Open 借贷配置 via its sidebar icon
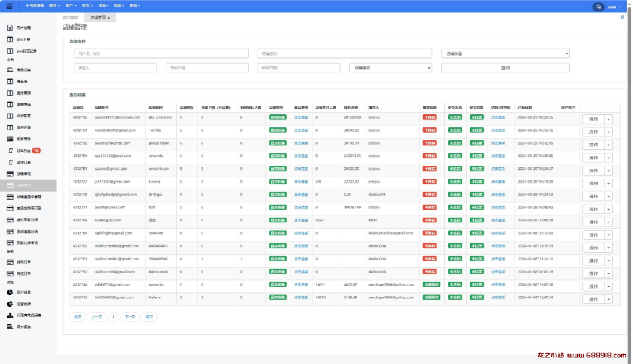Viewport: 633px width, 364px height. click(x=10, y=116)
